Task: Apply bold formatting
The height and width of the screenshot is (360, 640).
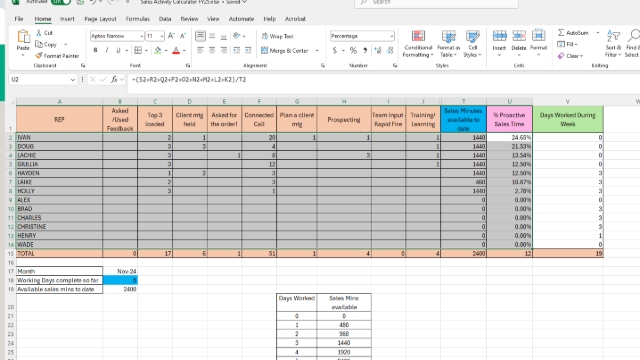Action: click(x=96, y=50)
